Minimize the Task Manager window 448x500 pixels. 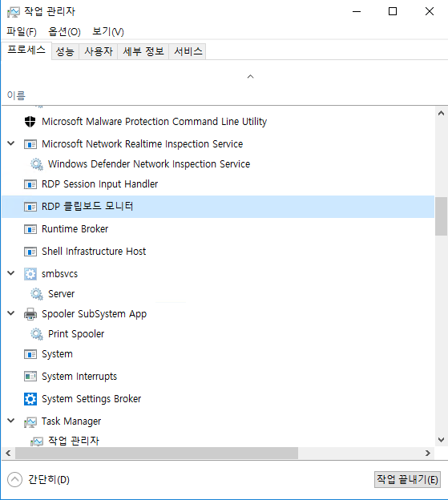click(x=357, y=12)
